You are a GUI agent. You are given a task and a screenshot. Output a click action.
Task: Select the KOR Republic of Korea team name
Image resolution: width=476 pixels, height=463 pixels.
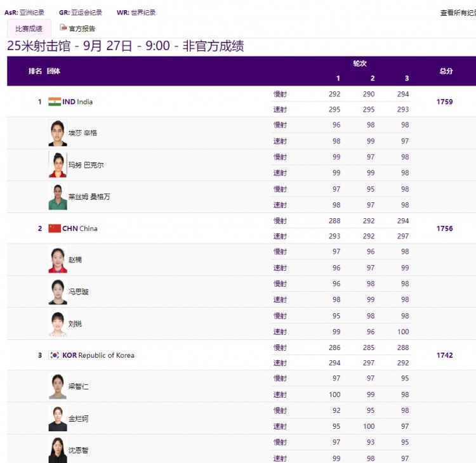pos(98,356)
